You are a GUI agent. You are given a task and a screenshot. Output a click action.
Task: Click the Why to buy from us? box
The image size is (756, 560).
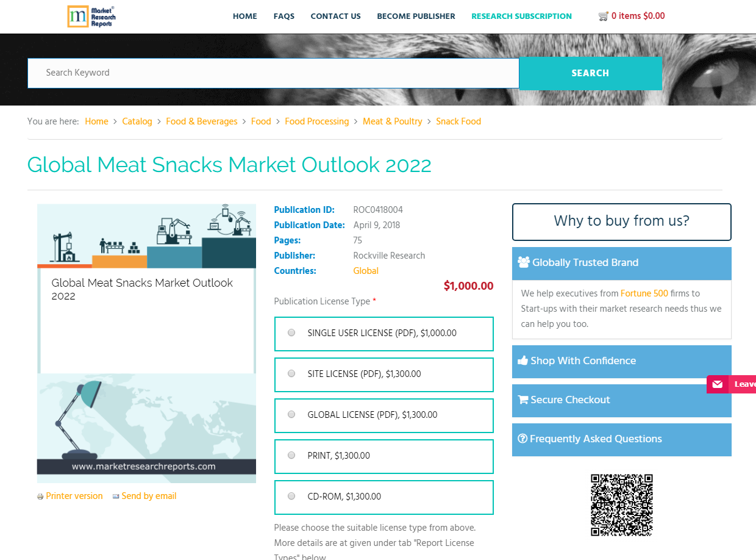point(622,221)
